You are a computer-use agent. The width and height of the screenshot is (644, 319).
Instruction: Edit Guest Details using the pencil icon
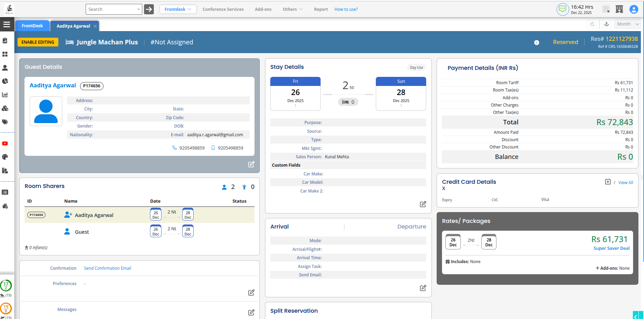[x=251, y=164]
